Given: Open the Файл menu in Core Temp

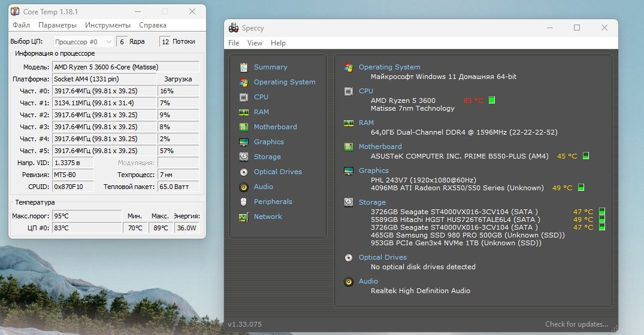Looking at the screenshot, I should click(21, 25).
